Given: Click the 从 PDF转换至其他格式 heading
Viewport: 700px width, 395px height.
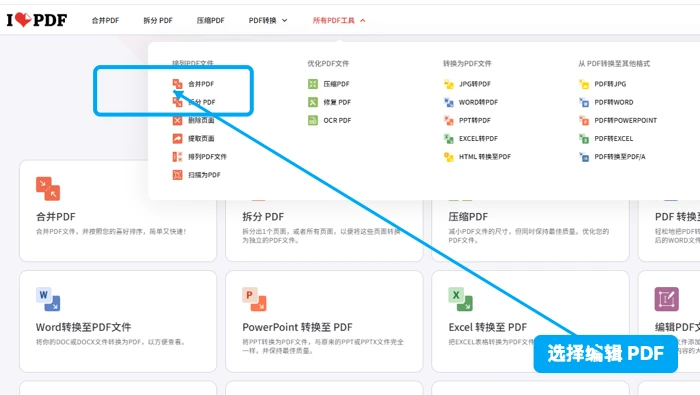Looking at the screenshot, I should pyautogui.click(x=614, y=63).
